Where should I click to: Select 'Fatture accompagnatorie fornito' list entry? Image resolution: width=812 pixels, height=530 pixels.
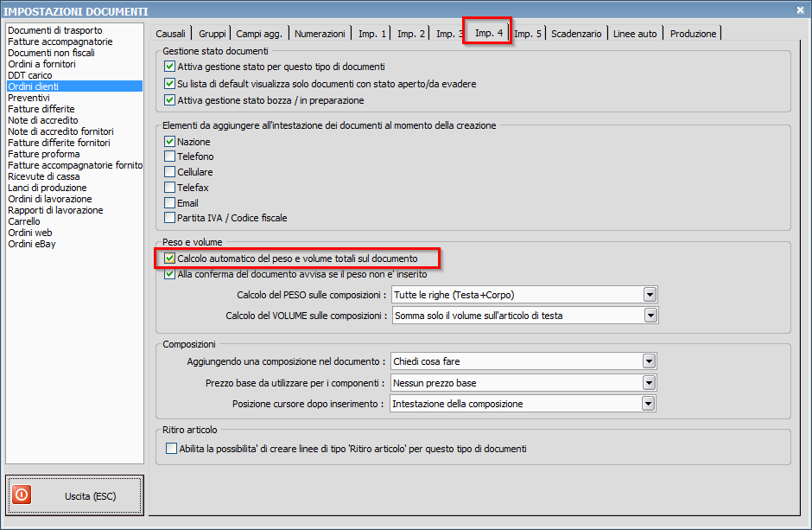pyautogui.click(x=75, y=165)
